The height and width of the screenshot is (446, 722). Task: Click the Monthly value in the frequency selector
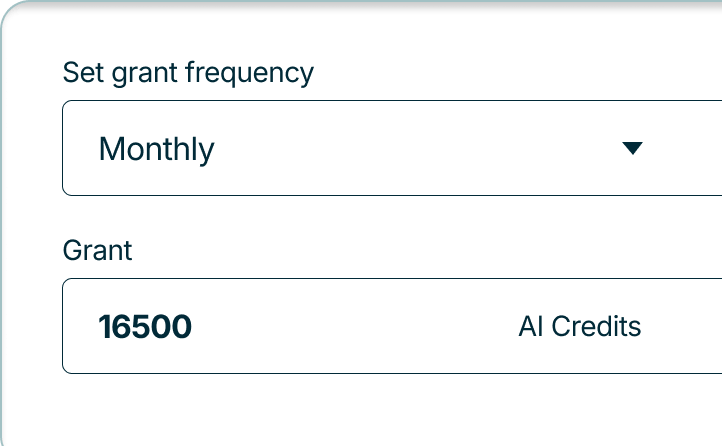tap(157, 150)
